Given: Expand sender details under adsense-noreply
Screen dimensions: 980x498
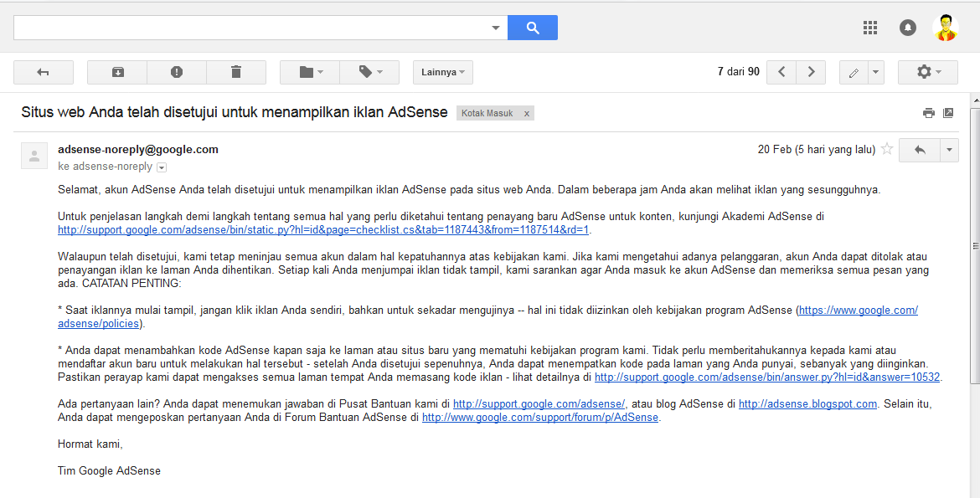Looking at the screenshot, I should 161,167.
